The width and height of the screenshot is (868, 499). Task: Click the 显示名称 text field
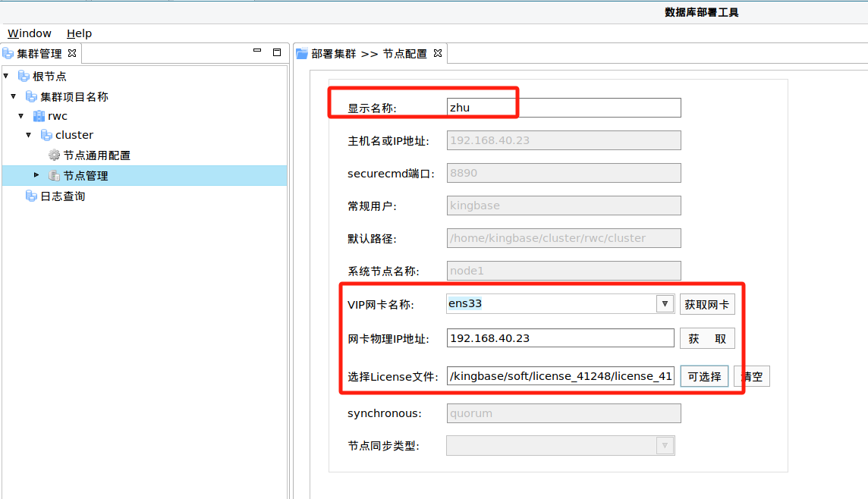coord(564,108)
